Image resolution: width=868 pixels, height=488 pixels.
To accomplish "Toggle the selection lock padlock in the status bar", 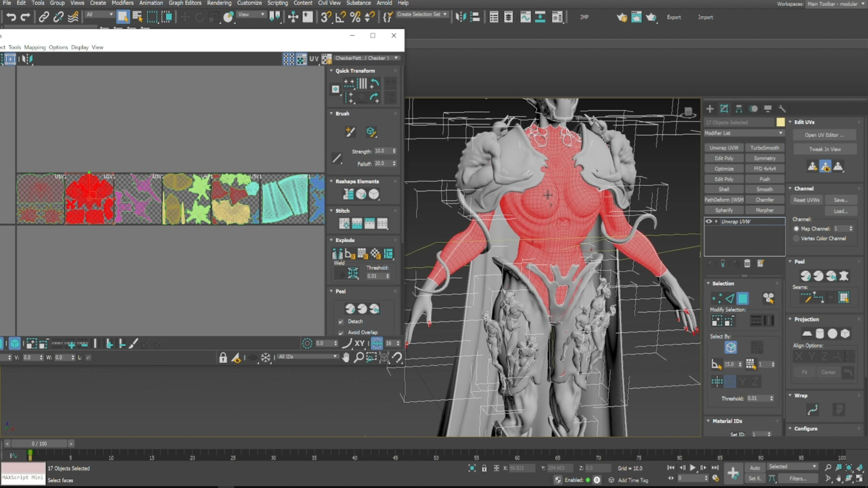I will click(484, 468).
